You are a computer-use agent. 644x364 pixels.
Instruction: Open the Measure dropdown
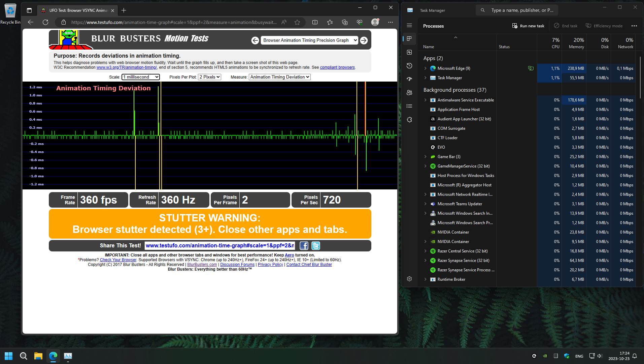pos(279,77)
